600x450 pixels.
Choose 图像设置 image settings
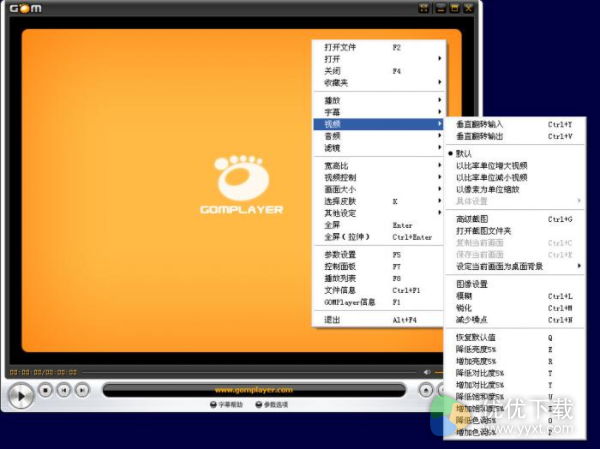[515, 284]
